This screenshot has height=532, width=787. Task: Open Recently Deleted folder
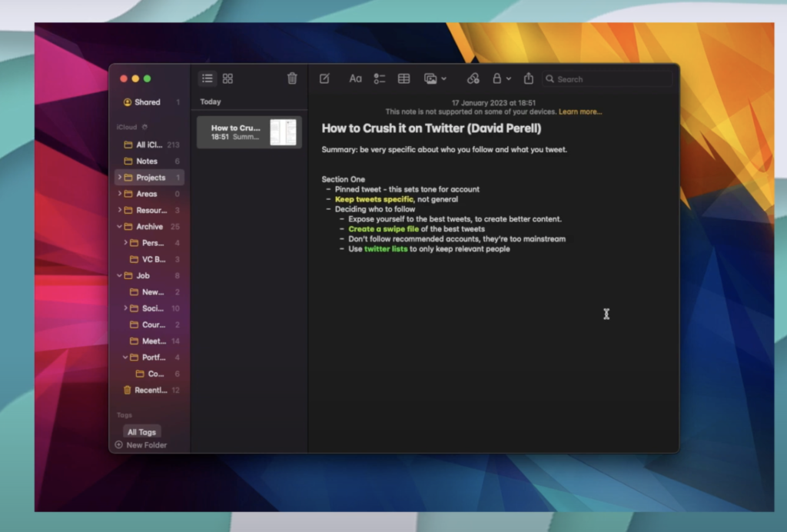click(x=150, y=390)
